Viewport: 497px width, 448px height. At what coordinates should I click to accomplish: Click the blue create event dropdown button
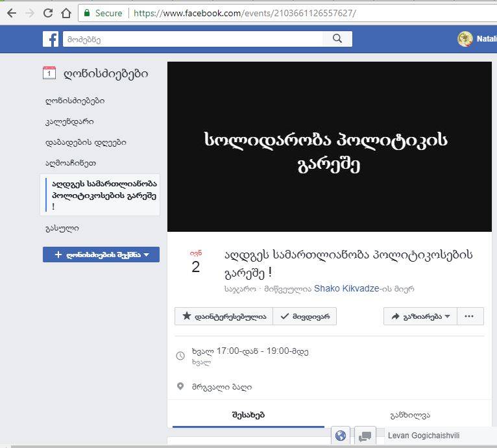pos(101,255)
